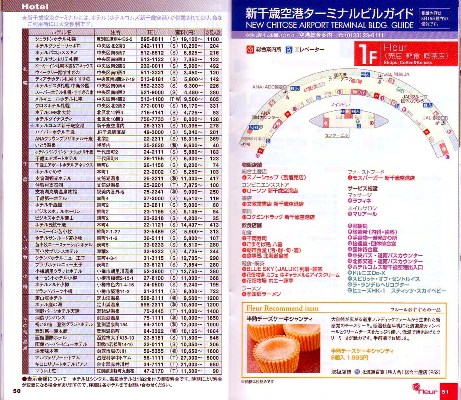
Task: Click the red bullet beside BLUE SKY listing
Action: click(x=244, y=269)
